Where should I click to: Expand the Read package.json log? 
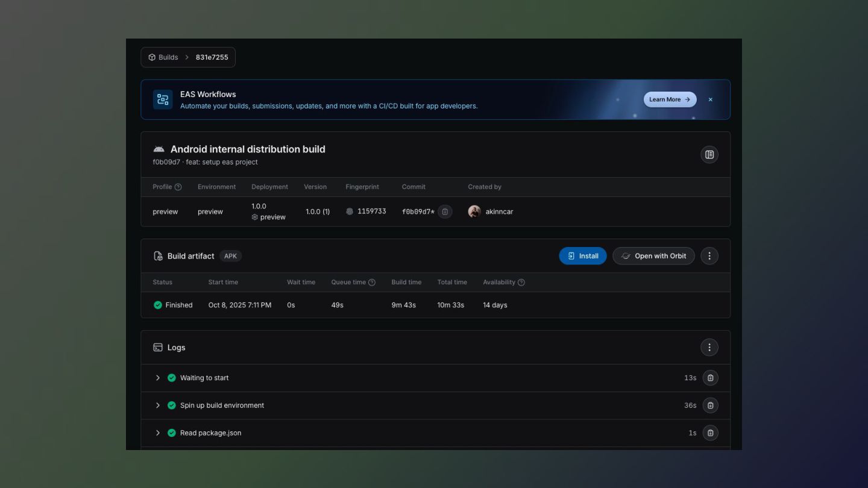158,433
